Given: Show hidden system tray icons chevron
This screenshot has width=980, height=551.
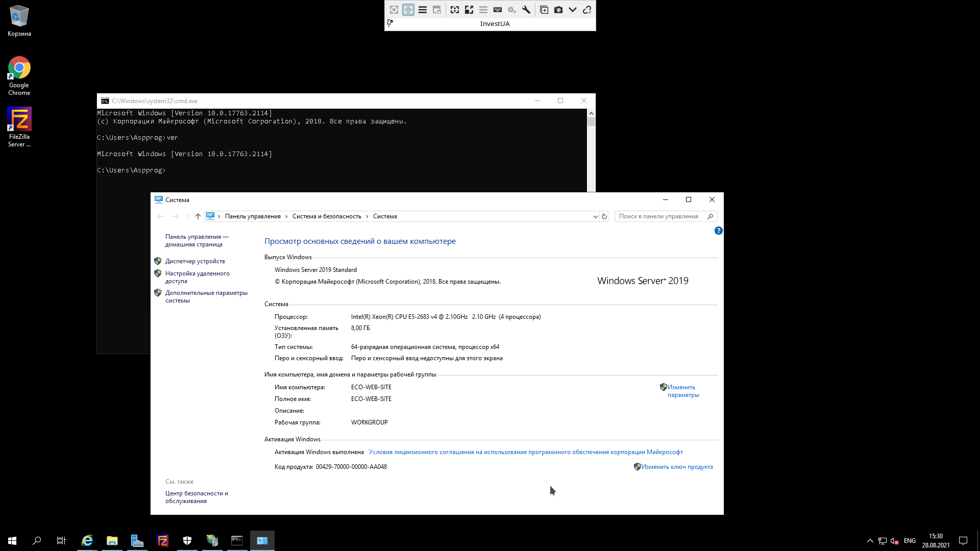Looking at the screenshot, I should [x=870, y=541].
